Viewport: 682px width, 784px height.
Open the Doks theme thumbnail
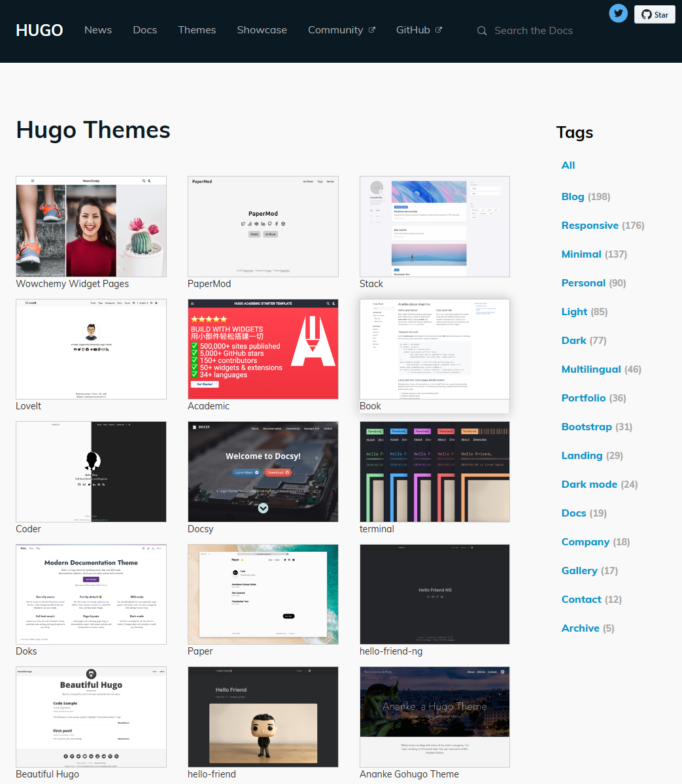91,594
